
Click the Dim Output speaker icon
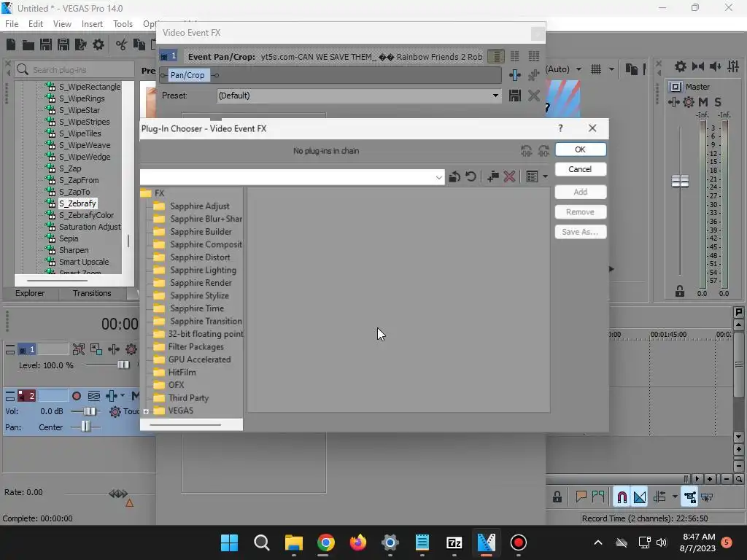pyautogui.click(x=715, y=66)
